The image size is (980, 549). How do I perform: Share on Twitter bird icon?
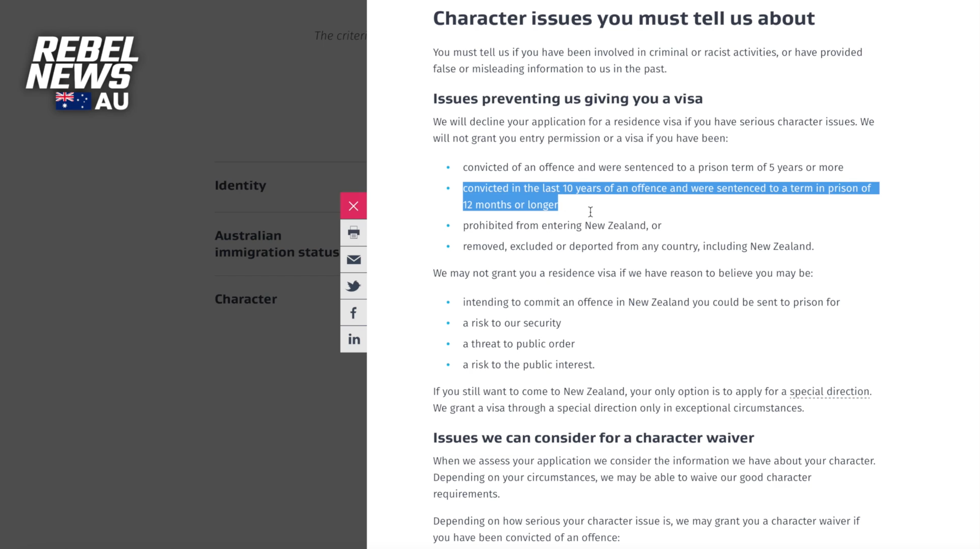coord(353,286)
